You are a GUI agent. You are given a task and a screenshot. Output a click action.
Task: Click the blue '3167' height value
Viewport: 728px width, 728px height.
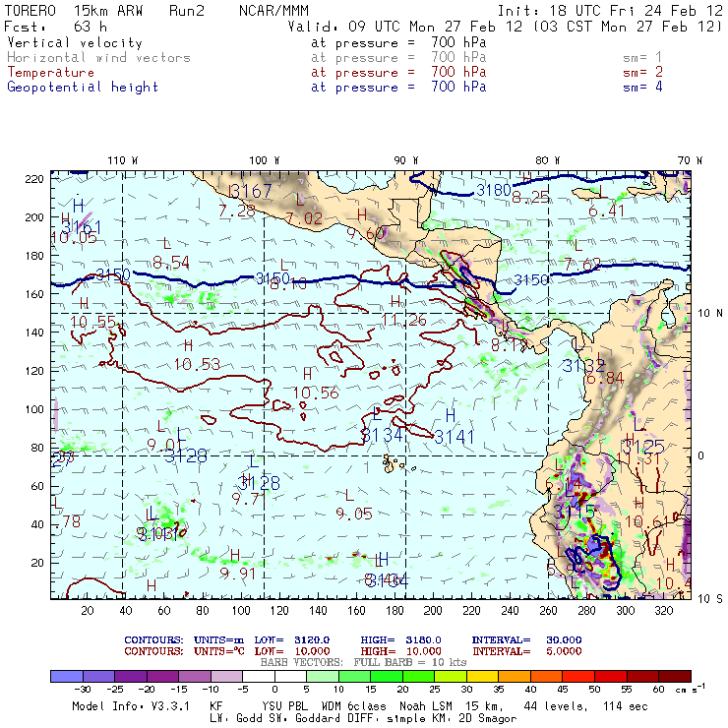[251, 191]
